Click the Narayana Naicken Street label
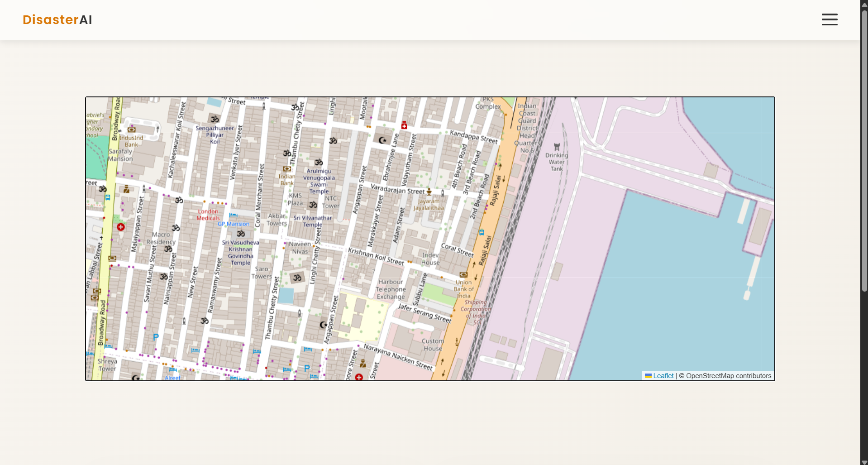This screenshot has height=465, width=868. tap(398, 357)
